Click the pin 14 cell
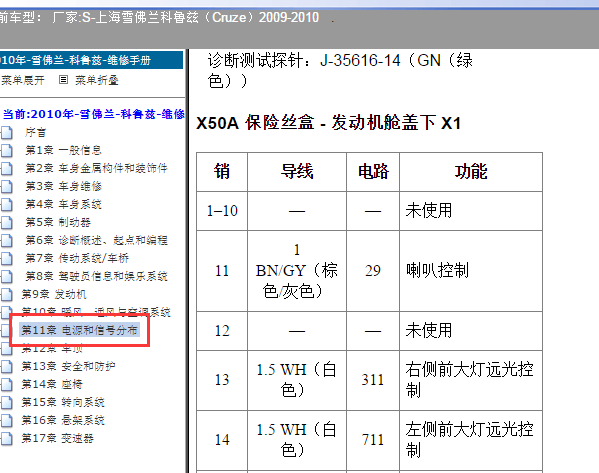 coord(222,440)
